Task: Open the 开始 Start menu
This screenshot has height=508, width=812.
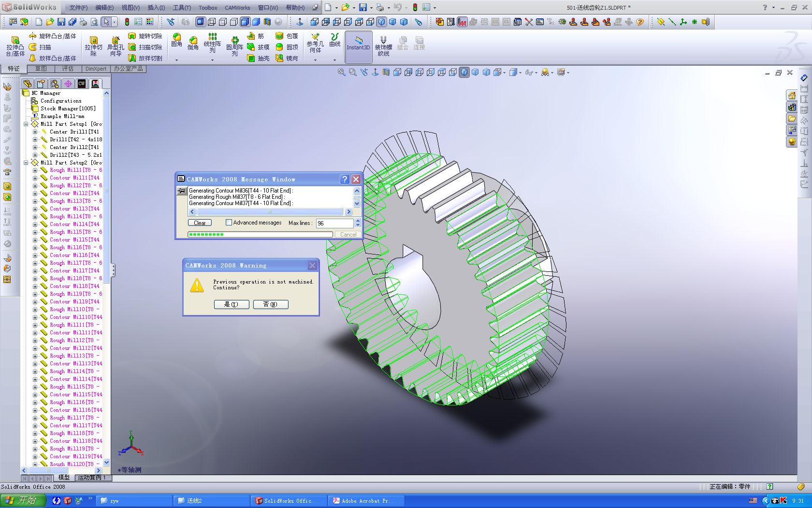Action: [x=24, y=500]
